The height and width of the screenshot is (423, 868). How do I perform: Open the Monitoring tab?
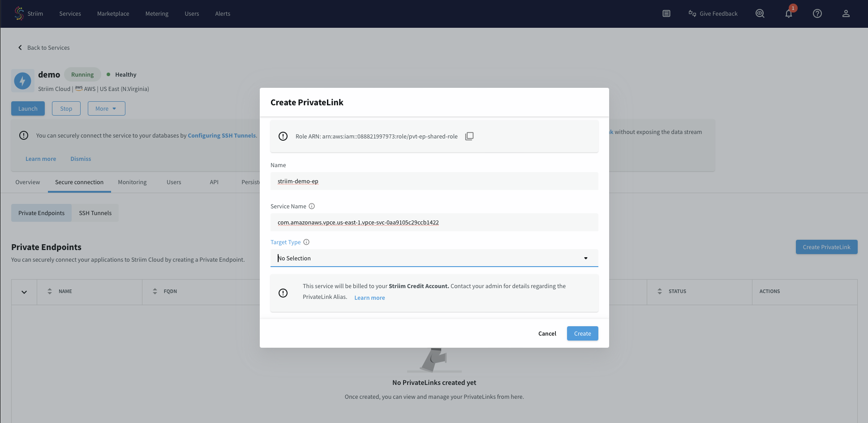coord(132,182)
